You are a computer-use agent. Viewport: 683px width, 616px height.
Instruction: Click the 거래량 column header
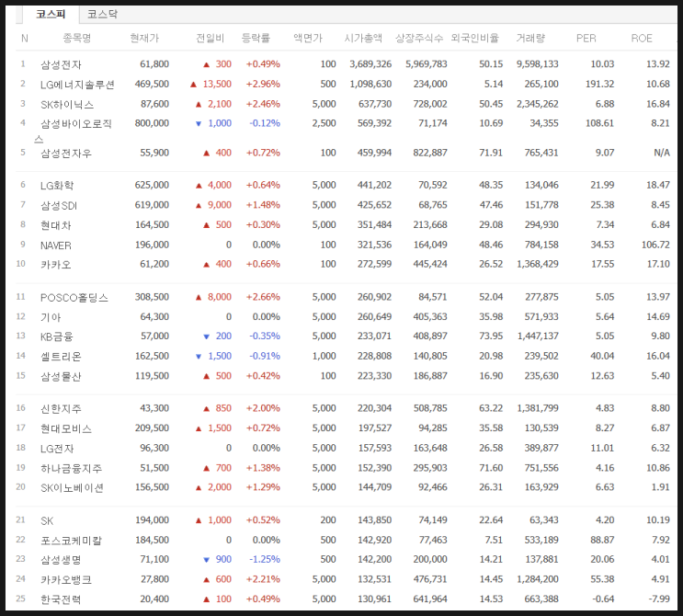coord(530,39)
